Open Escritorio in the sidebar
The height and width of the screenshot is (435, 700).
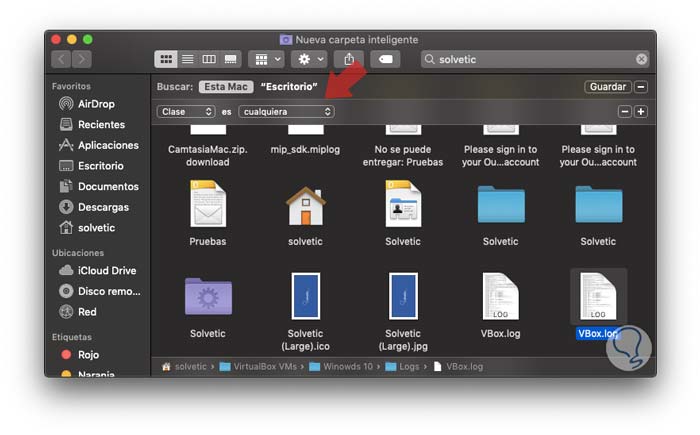point(92,166)
